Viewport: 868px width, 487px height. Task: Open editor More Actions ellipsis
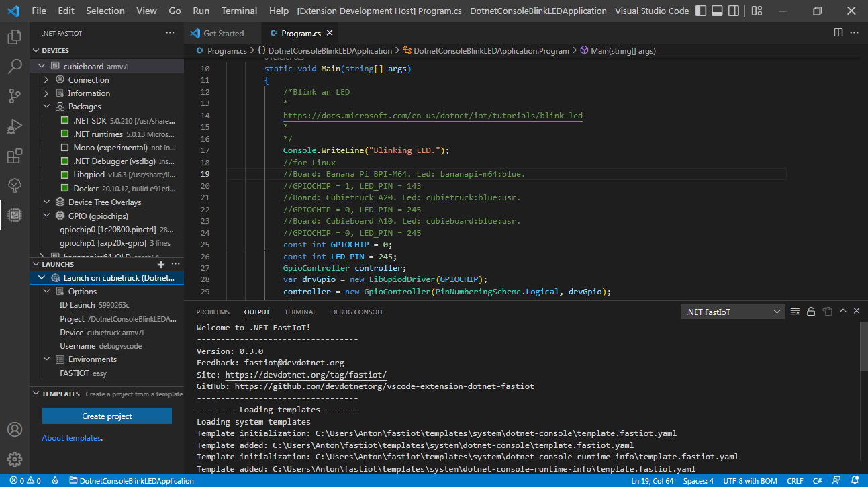pyautogui.click(x=855, y=32)
